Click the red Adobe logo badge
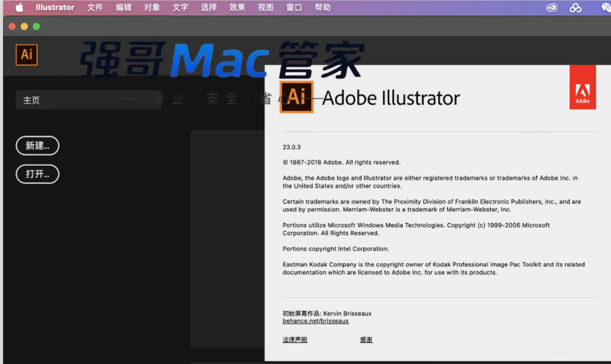Image resolution: width=611 pixels, height=364 pixels. tap(583, 87)
